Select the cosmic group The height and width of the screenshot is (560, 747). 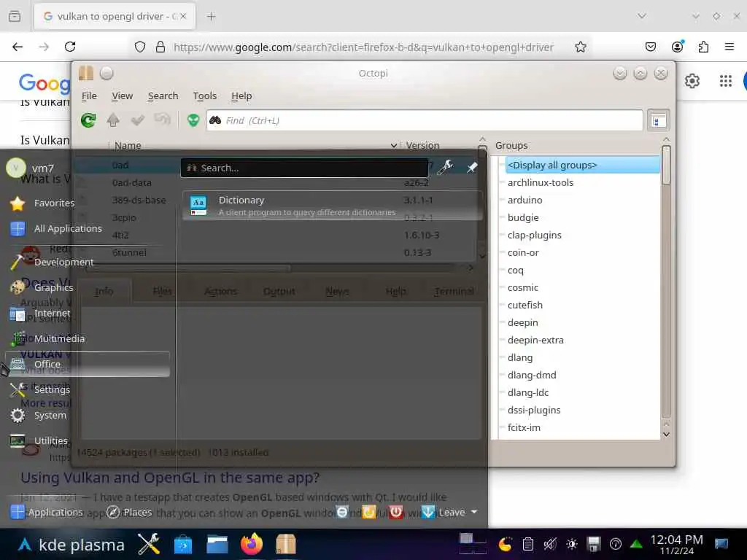pos(522,287)
